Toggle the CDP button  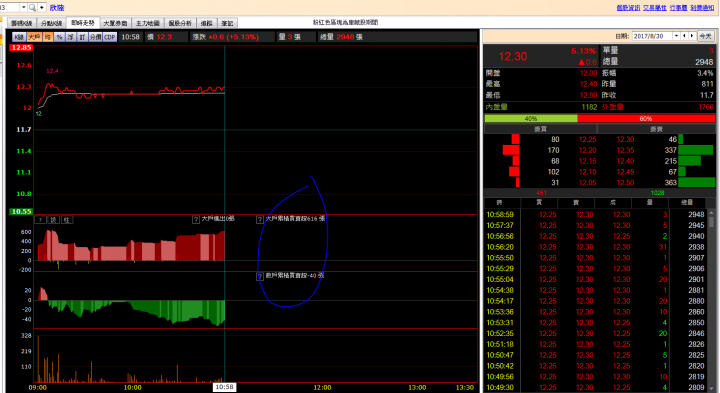tap(110, 37)
